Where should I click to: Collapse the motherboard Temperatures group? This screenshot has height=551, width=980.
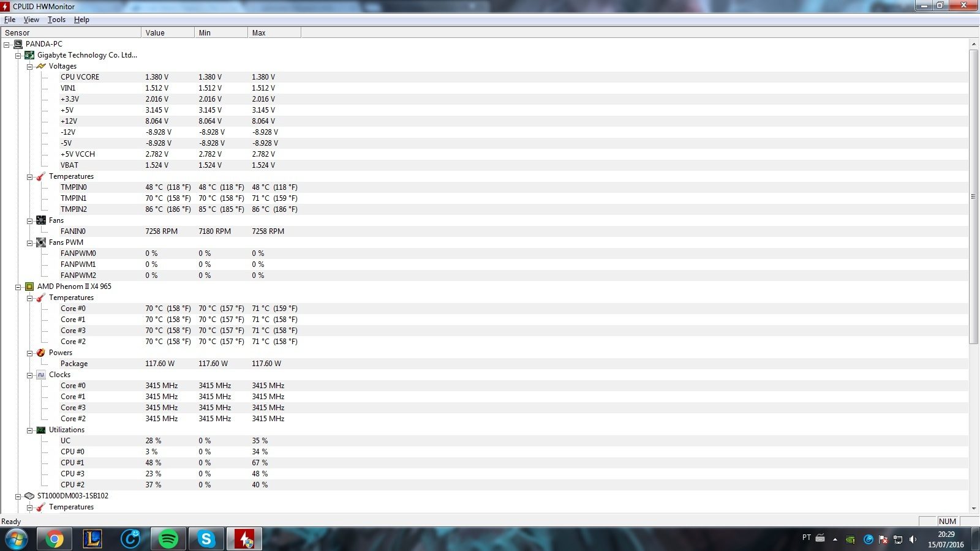tap(29, 177)
